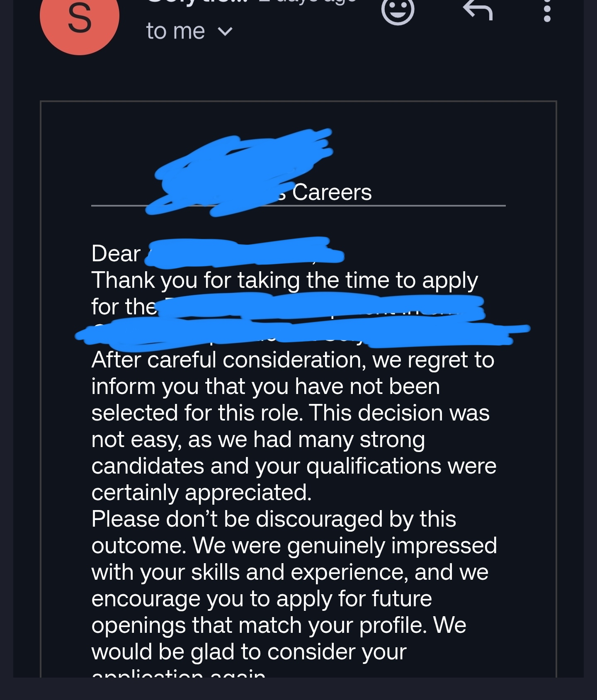Click the "certainly appreciated." text line
Image resolution: width=597 pixels, height=700 pixels.
point(201,492)
